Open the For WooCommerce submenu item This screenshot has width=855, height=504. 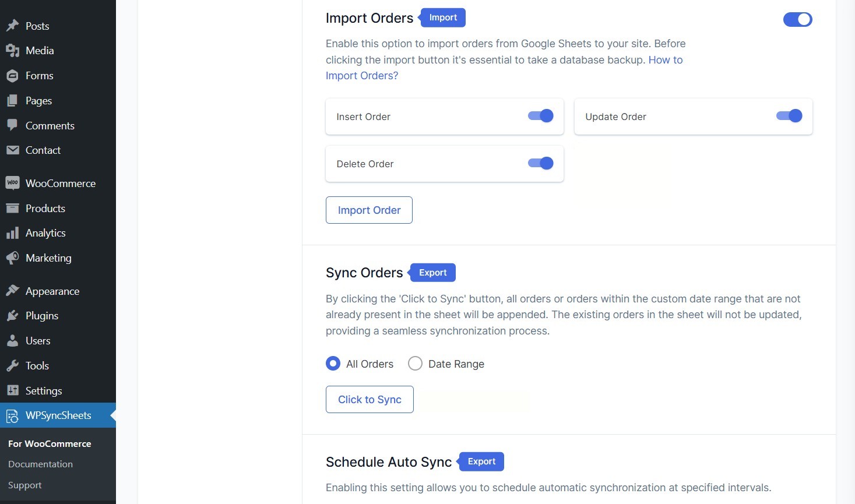pos(50,443)
